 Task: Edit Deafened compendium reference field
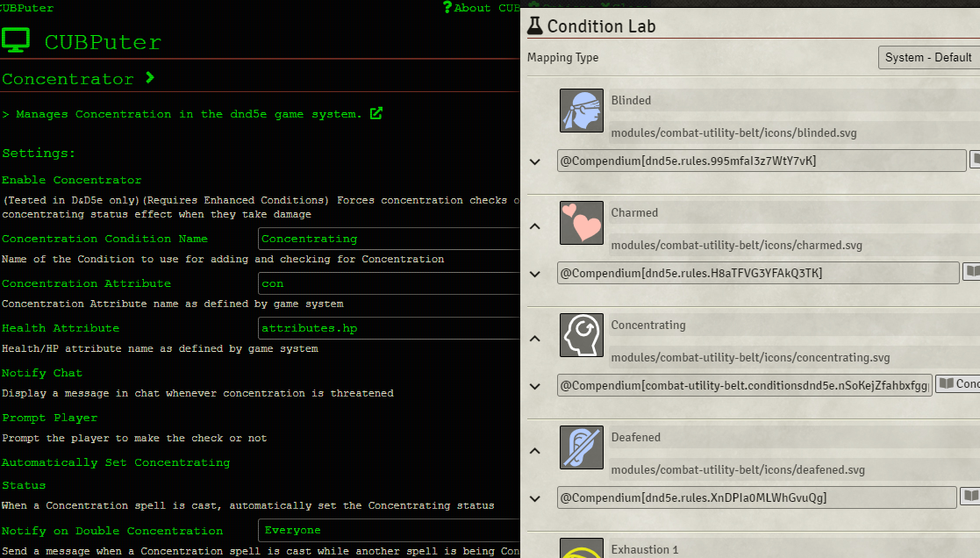tap(757, 498)
